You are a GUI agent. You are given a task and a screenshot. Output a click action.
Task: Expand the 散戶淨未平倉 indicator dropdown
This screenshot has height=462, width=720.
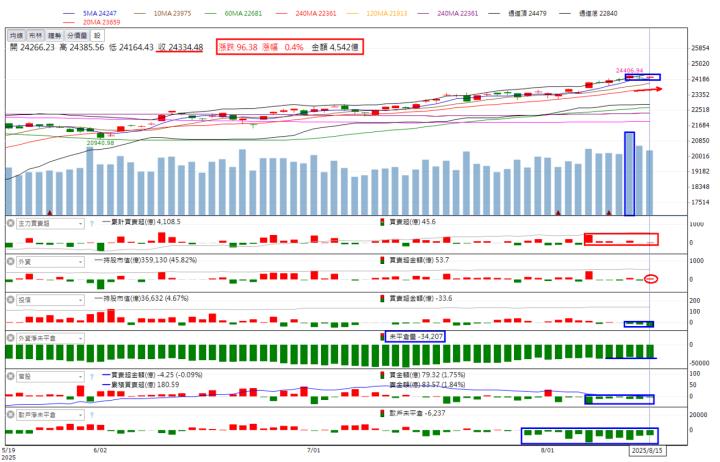click(50, 415)
